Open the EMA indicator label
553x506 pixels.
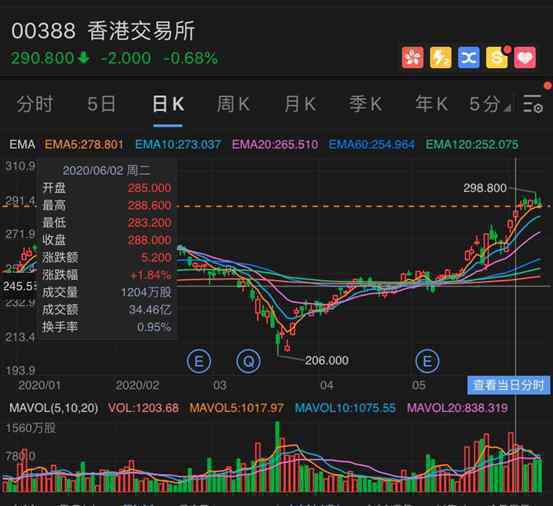tap(22, 145)
